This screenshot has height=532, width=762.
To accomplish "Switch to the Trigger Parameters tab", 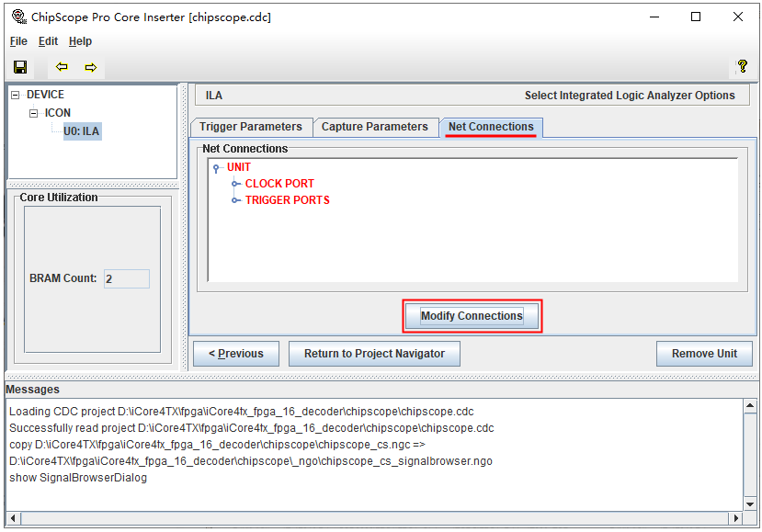I will click(251, 127).
